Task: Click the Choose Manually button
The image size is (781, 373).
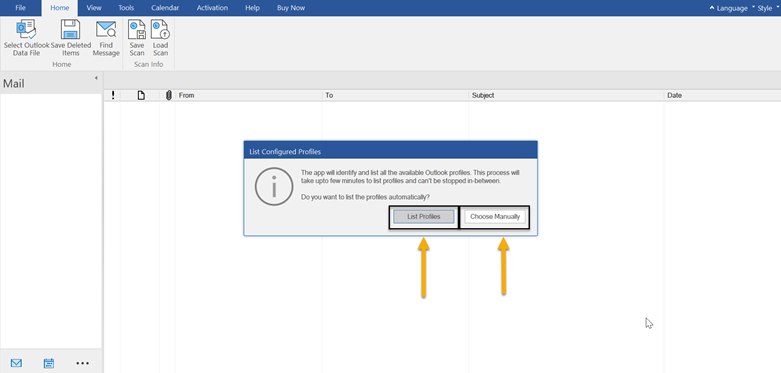Action: click(x=495, y=217)
